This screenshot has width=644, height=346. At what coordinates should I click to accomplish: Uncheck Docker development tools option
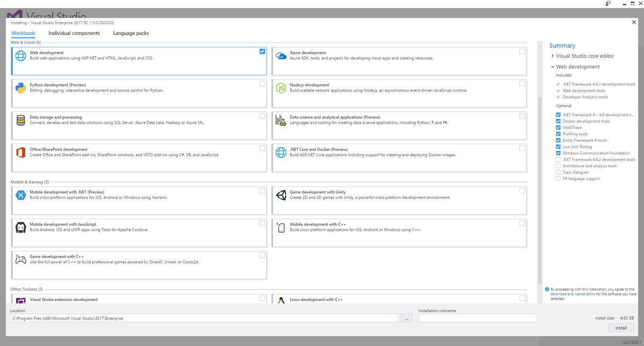coord(559,121)
